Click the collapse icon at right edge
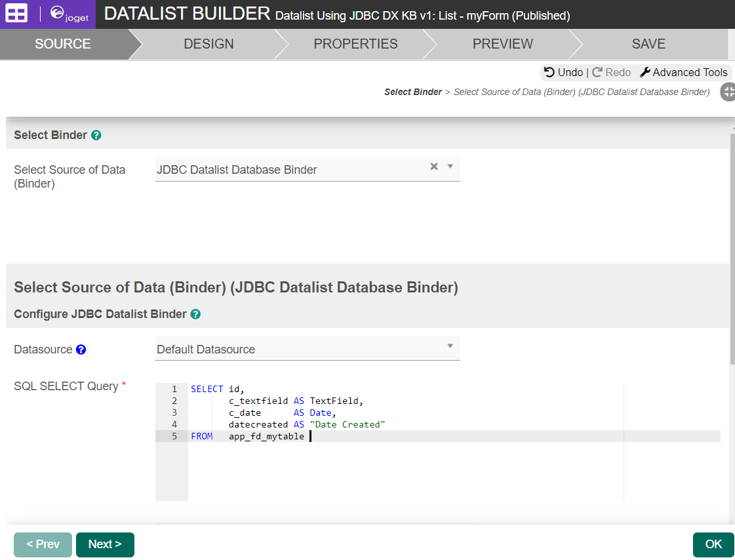The height and width of the screenshot is (560, 735). click(728, 92)
